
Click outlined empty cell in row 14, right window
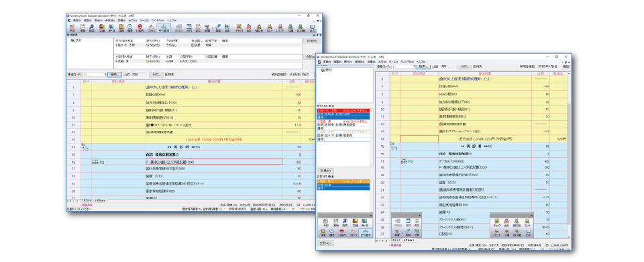(419, 139)
